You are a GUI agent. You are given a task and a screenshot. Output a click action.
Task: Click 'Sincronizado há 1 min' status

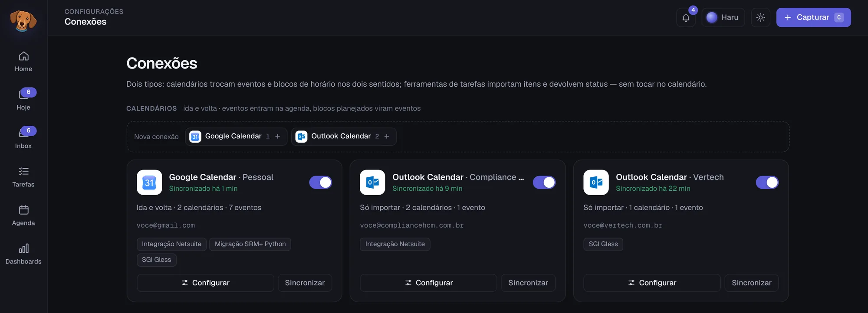pyautogui.click(x=203, y=189)
